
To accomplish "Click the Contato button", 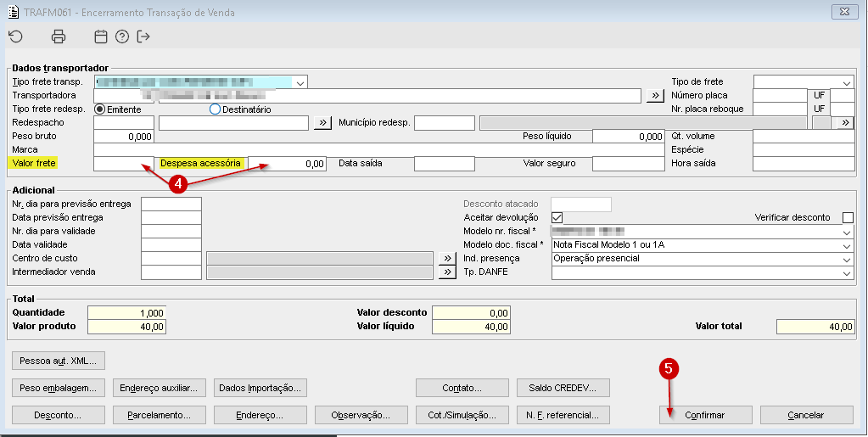I will (x=462, y=388).
